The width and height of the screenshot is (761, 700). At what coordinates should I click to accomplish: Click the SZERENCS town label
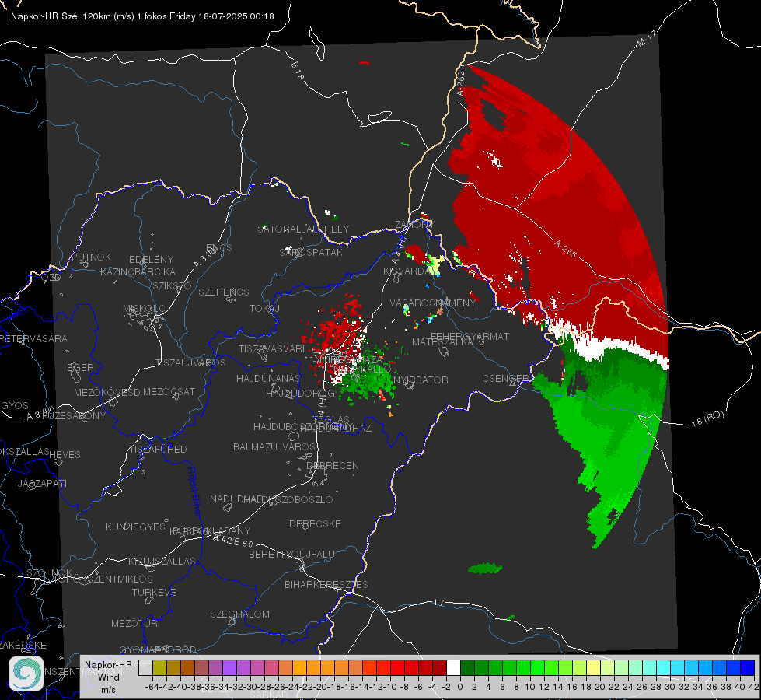click(x=224, y=292)
